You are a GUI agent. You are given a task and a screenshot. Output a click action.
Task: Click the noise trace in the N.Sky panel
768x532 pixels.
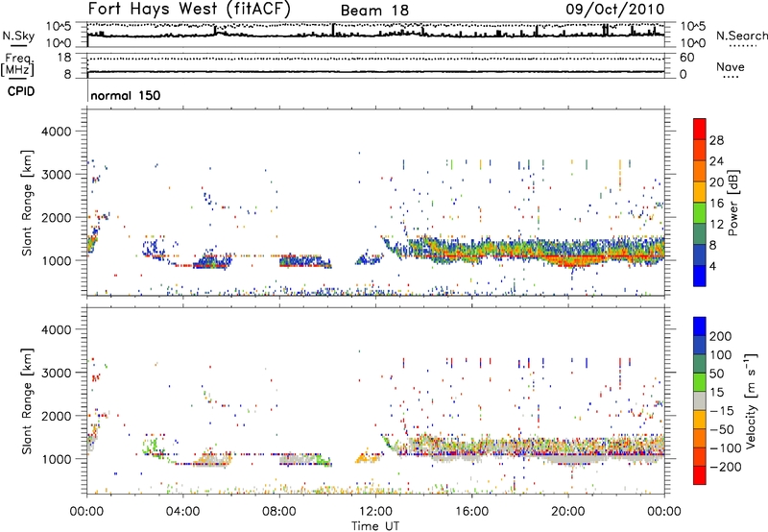coord(375,35)
